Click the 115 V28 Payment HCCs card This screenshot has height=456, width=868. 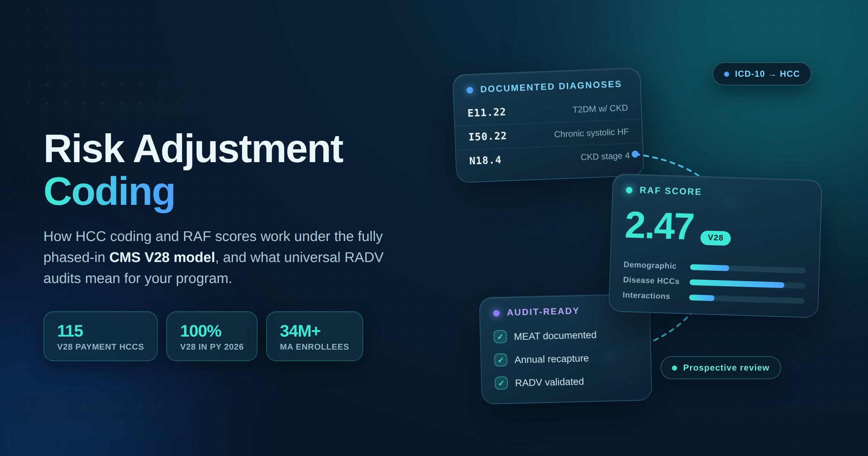point(101,336)
